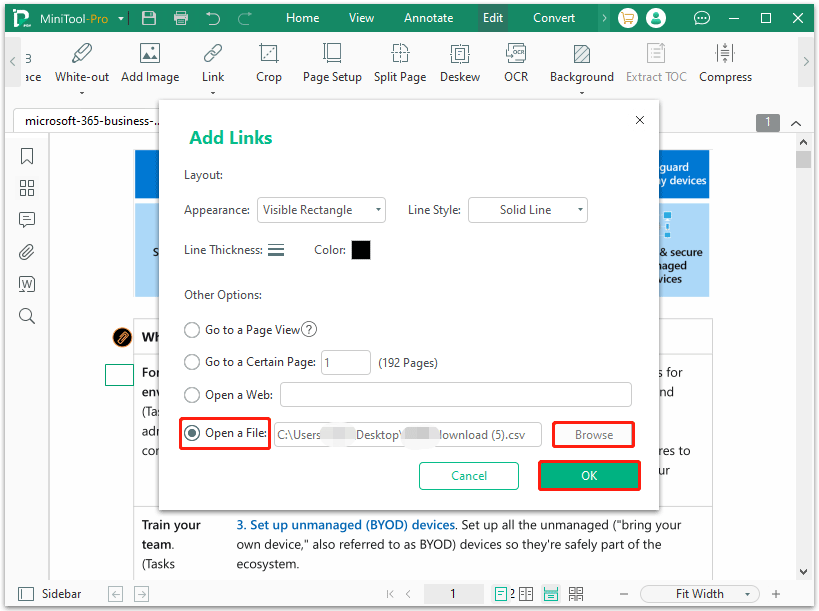Redo the last action
Image resolution: width=819 pixels, height=611 pixels.
coord(244,18)
